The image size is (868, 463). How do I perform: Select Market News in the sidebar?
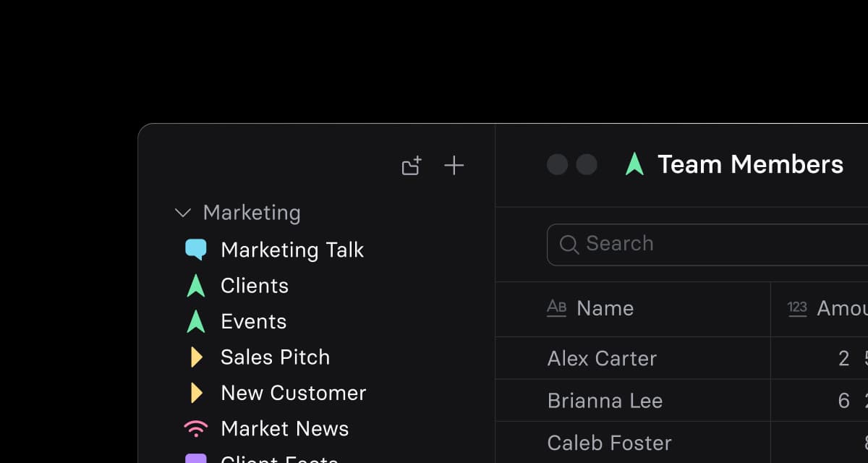[284, 428]
